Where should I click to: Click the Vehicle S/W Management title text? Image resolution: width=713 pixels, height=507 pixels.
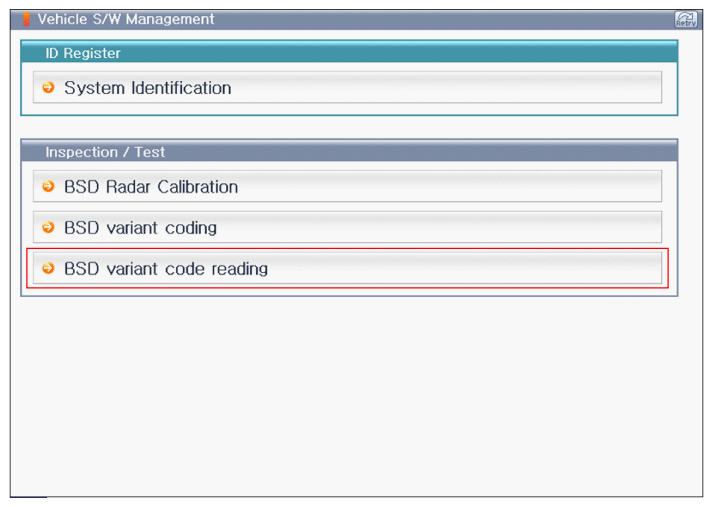[x=126, y=19]
